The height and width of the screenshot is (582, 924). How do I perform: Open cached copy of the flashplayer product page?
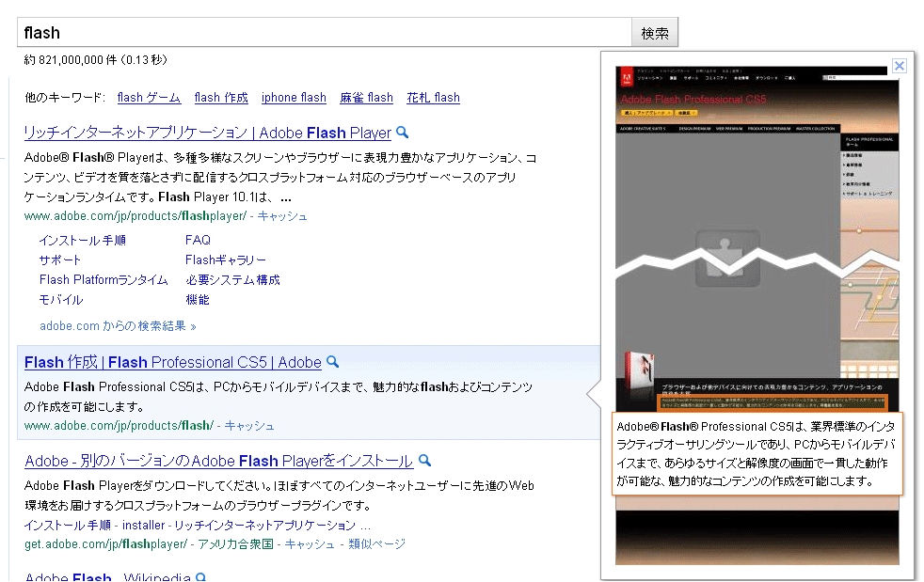tap(282, 216)
